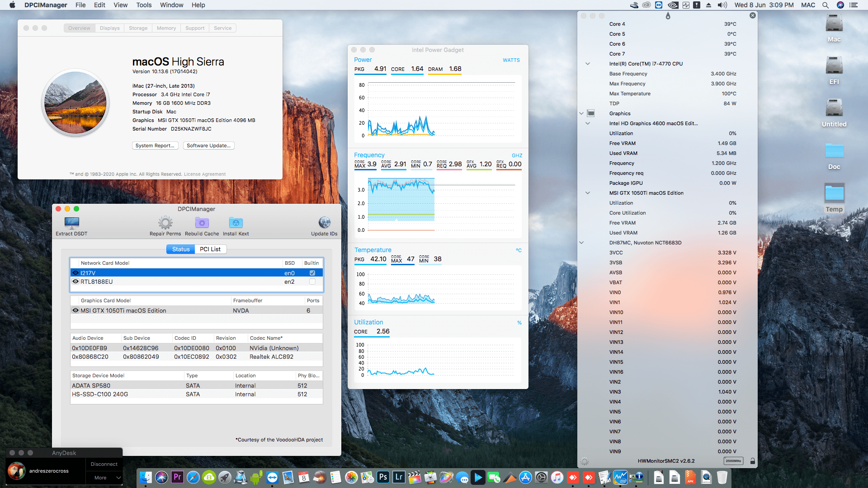Click eye icon beside MSI GTX 1050Ti row

coord(75,310)
